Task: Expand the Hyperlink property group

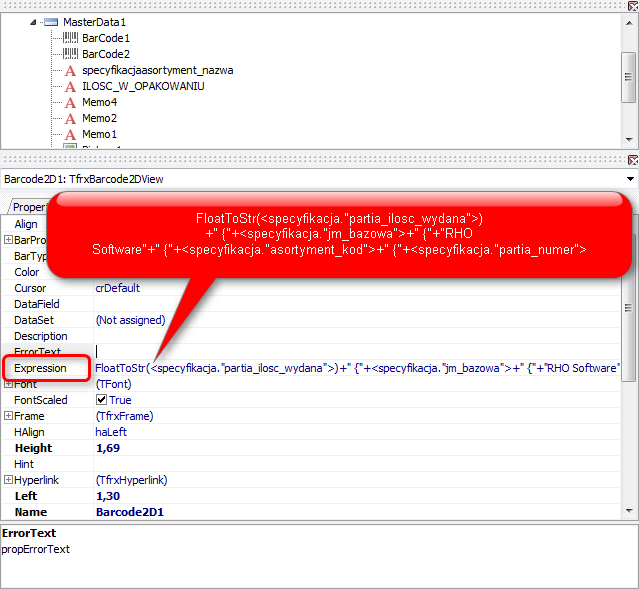Action: click(x=9, y=480)
